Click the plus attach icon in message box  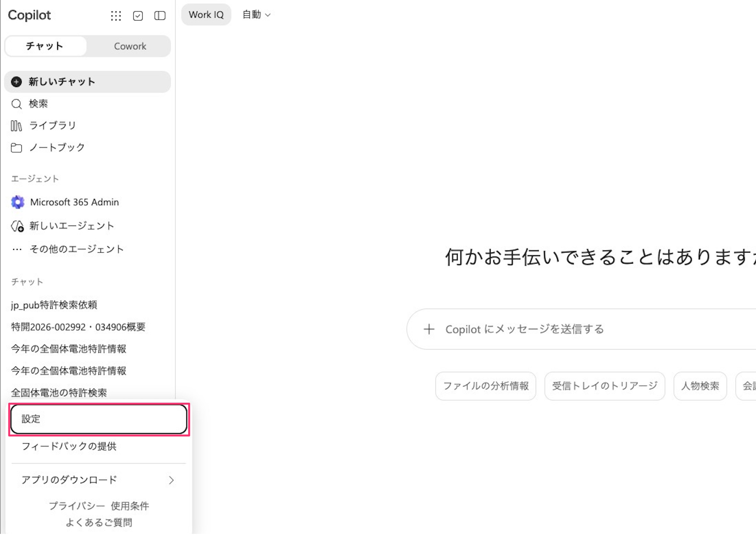pyautogui.click(x=429, y=329)
